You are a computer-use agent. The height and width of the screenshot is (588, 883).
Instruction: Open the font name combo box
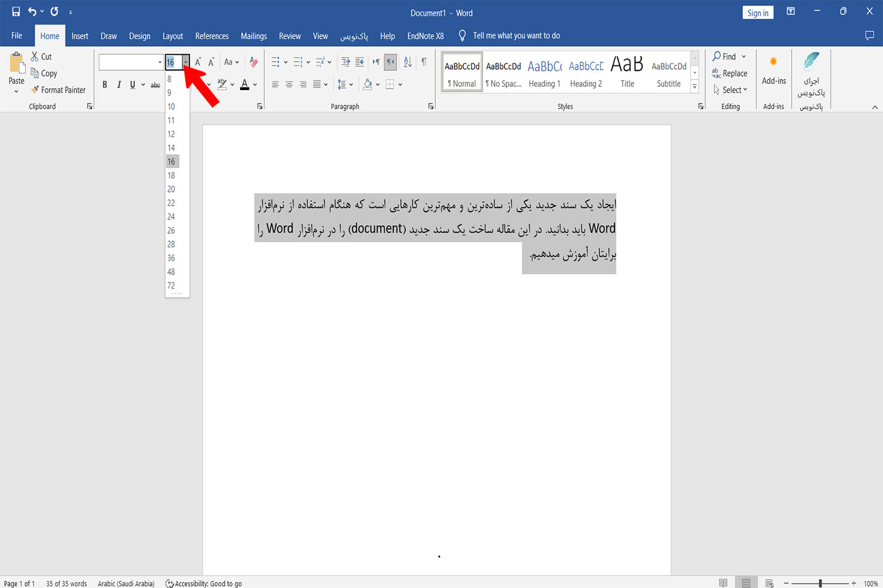point(131,62)
